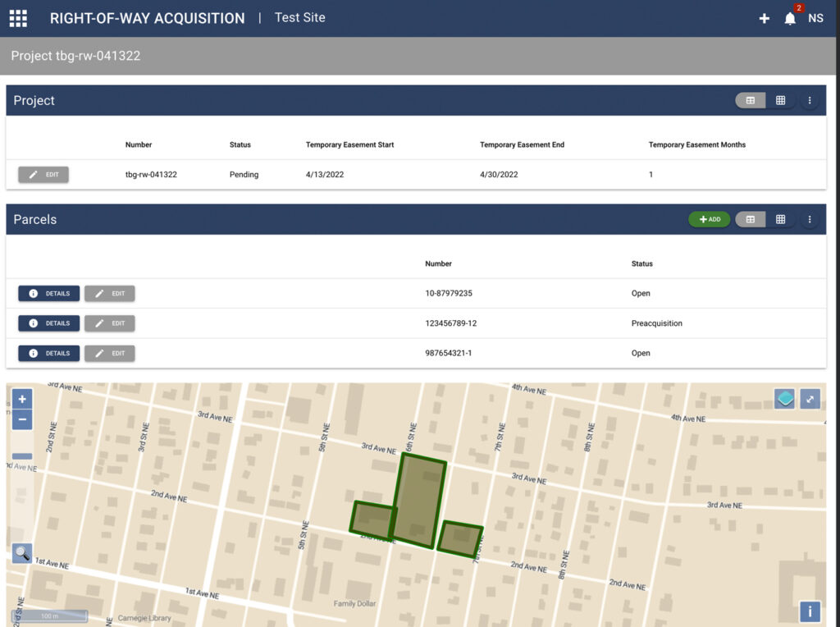Open the Test Site menu item

pyautogui.click(x=299, y=17)
